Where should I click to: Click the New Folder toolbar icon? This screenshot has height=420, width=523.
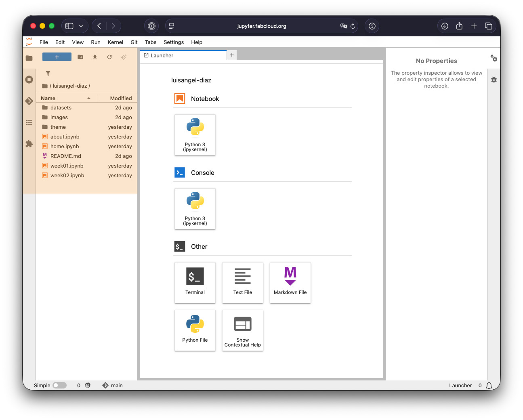pyautogui.click(x=80, y=57)
